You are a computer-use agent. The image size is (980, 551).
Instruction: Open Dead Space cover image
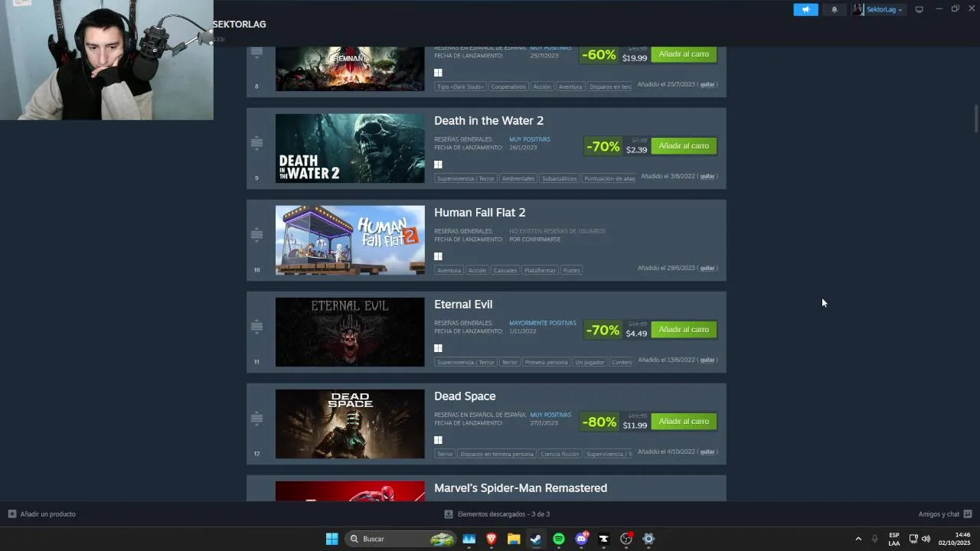(350, 424)
